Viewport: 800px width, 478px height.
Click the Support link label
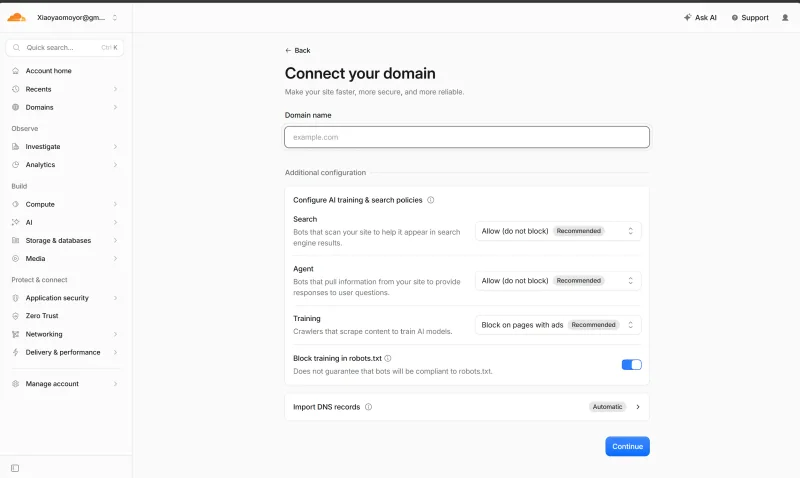pos(755,17)
